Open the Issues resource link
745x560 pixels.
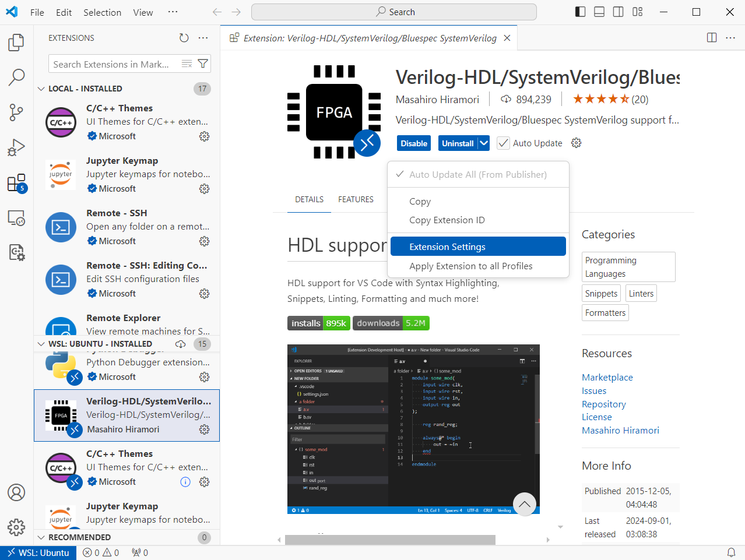(x=594, y=391)
